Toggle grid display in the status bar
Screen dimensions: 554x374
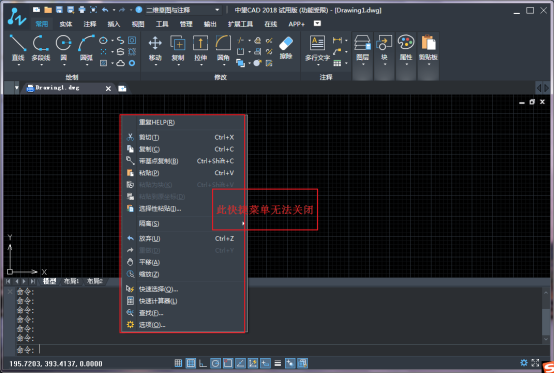191,363
